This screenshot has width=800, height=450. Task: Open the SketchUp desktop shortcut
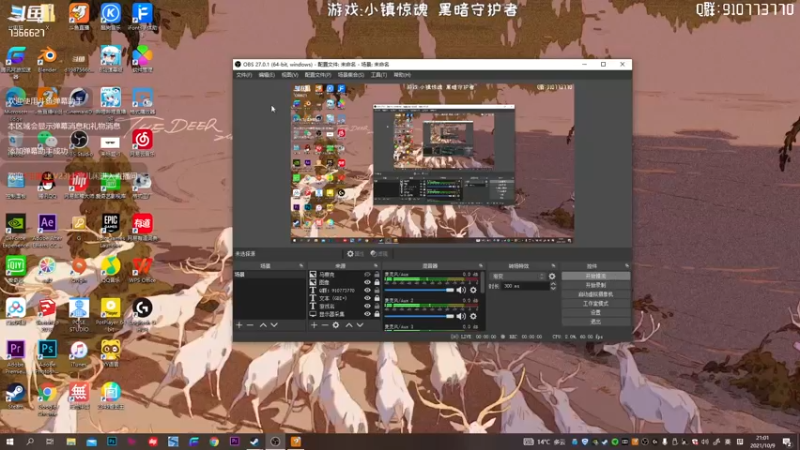click(x=47, y=312)
